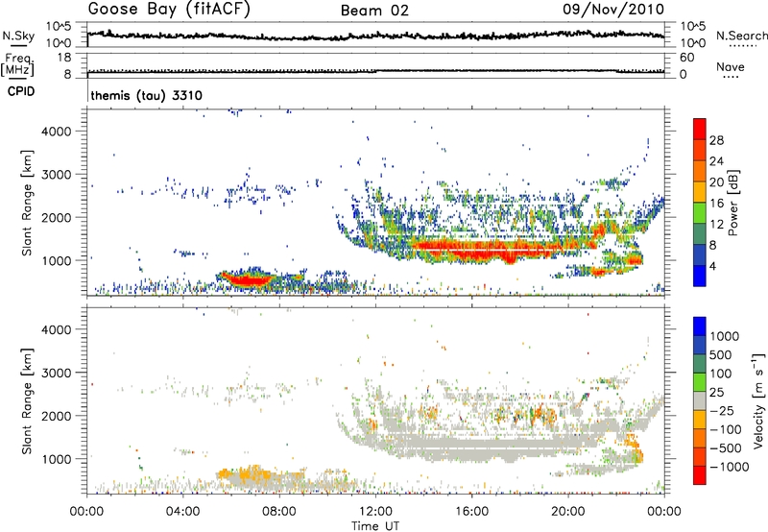Click the '12:00' time tick label

pyautogui.click(x=375, y=512)
